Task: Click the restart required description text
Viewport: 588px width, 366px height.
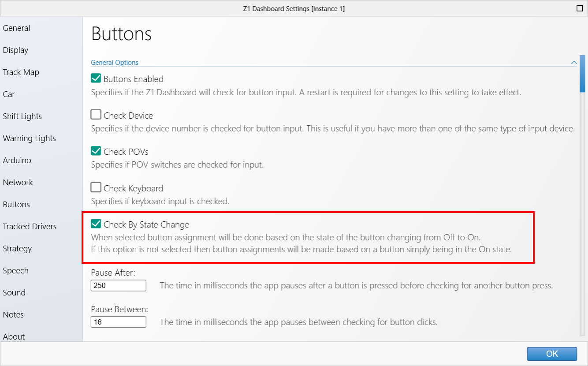Action: pyautogui.click(x=306, y=93)
